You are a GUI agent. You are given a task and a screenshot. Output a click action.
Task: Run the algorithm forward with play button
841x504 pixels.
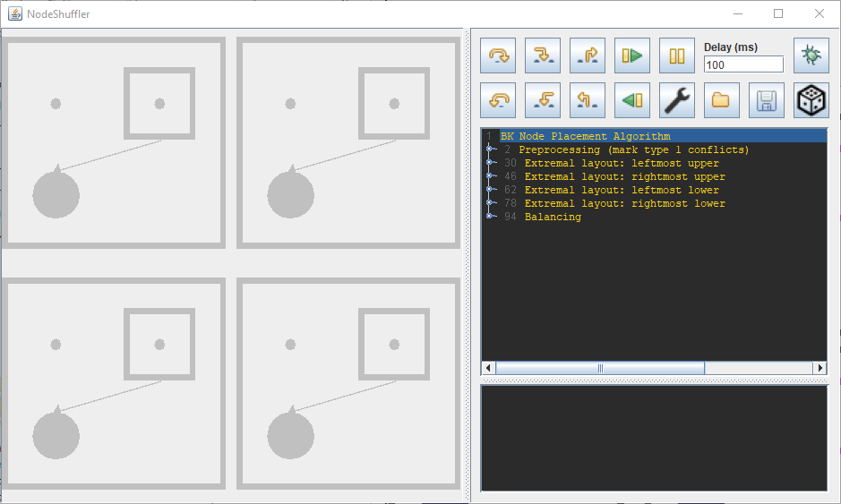click(x=632, y=56)
